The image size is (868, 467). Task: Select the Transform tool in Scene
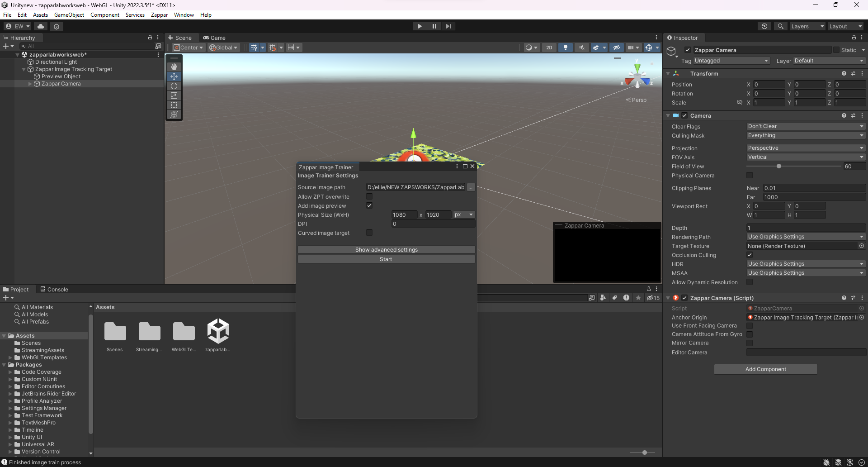pyautogui.click(x=174, y=114)
